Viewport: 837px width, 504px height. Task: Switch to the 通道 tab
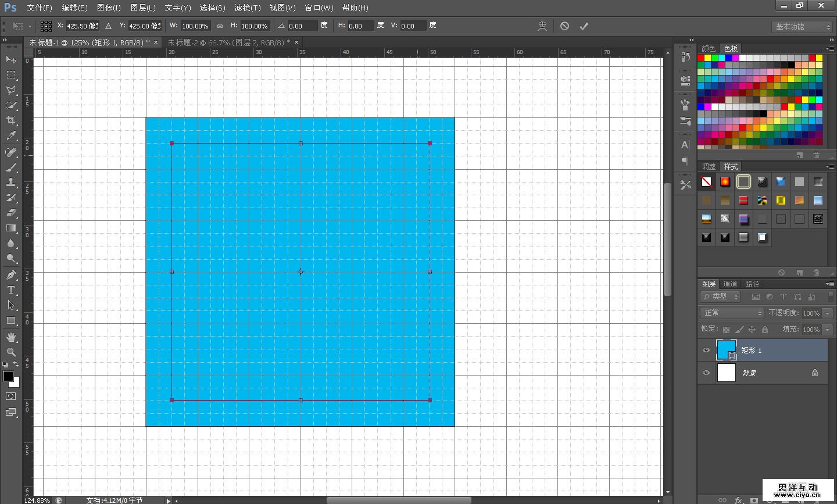click(x=730, y=284)
